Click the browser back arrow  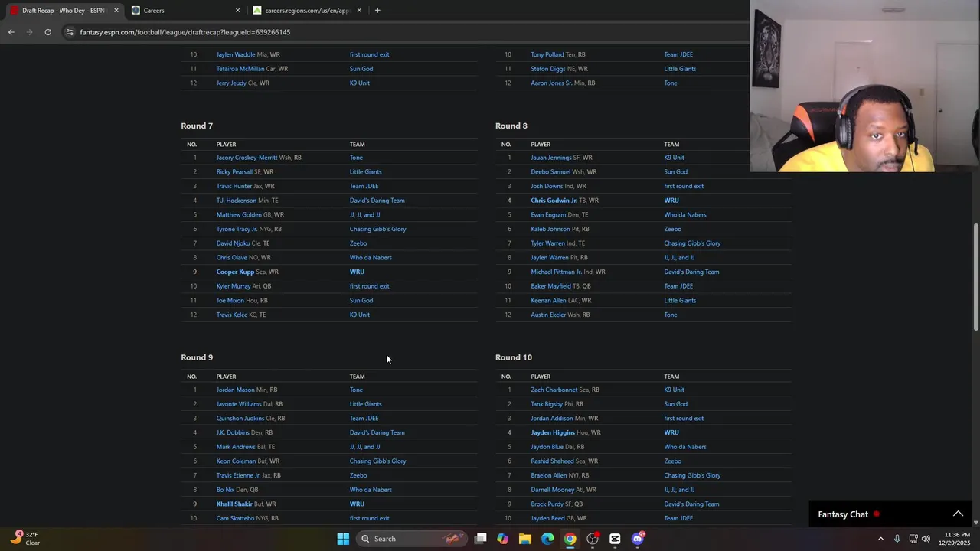[x=11, y=32]
